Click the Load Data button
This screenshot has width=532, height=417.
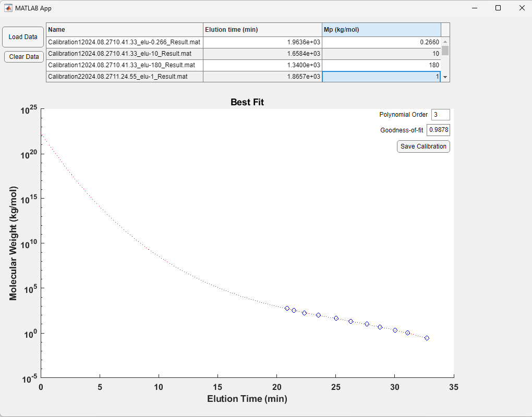click(x=23, y=37)
